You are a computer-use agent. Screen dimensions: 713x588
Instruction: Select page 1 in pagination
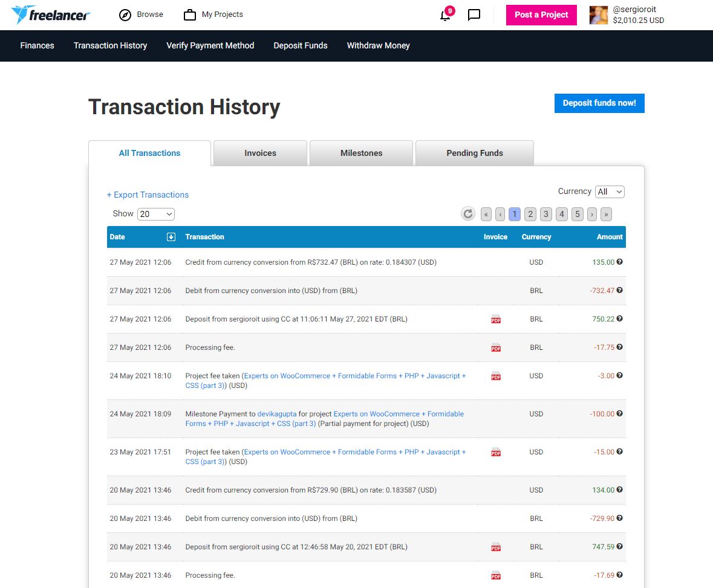514,214
